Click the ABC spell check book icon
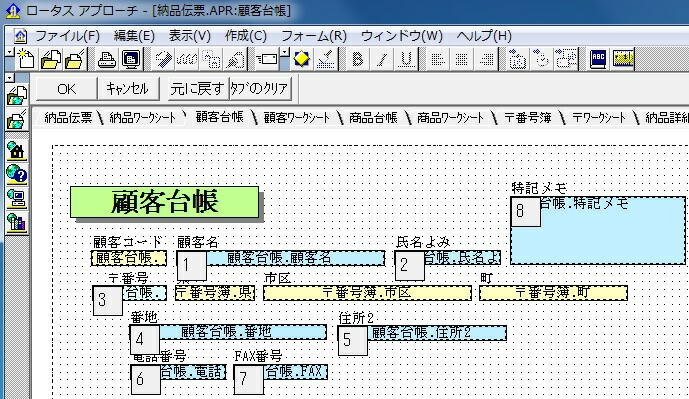Viewport: 689px width, 399px height. click(x=598, y=58)
